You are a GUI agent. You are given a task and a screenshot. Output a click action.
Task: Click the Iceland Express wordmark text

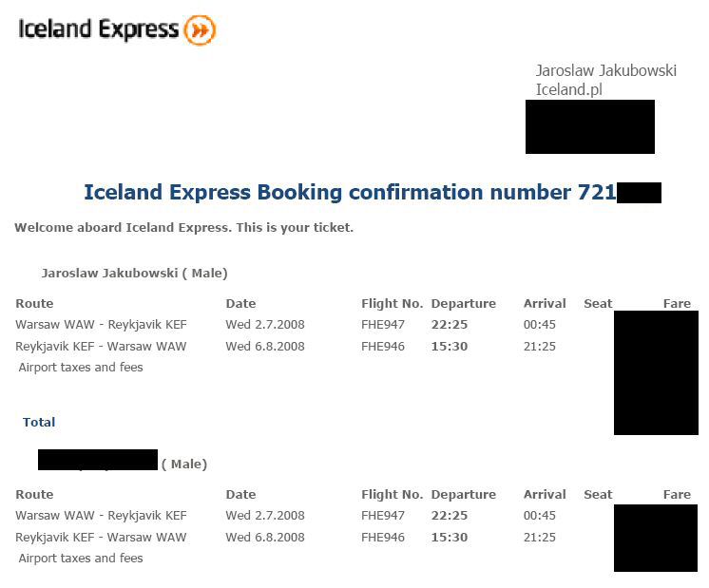99,28
